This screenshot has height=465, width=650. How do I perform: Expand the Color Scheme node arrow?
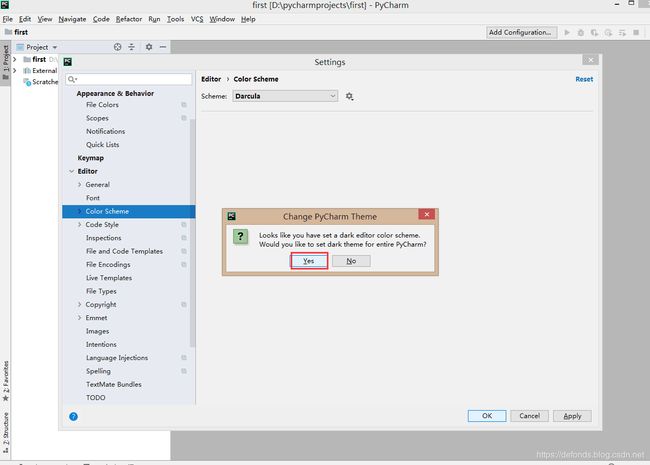coord(79,211)
